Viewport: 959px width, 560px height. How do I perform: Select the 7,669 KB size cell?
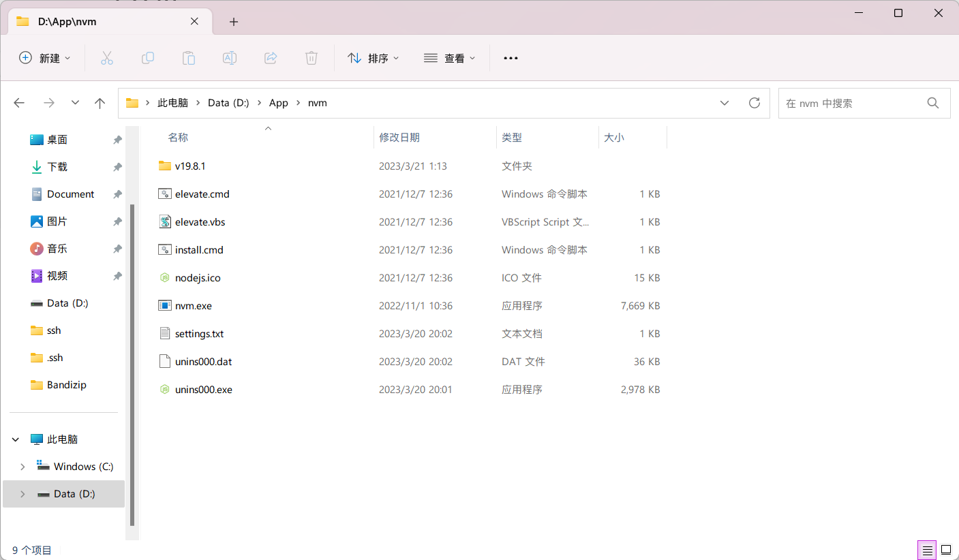tap(641, 305)
